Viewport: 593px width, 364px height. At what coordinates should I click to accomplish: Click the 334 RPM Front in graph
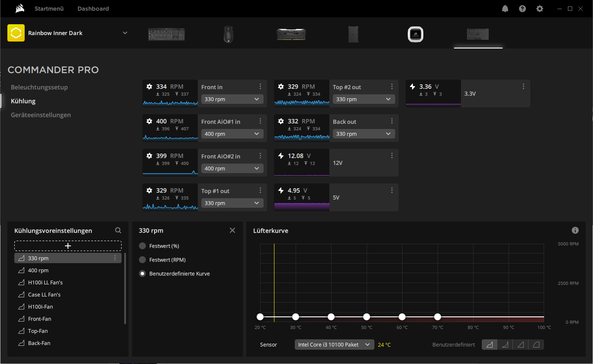pos(170,93)
